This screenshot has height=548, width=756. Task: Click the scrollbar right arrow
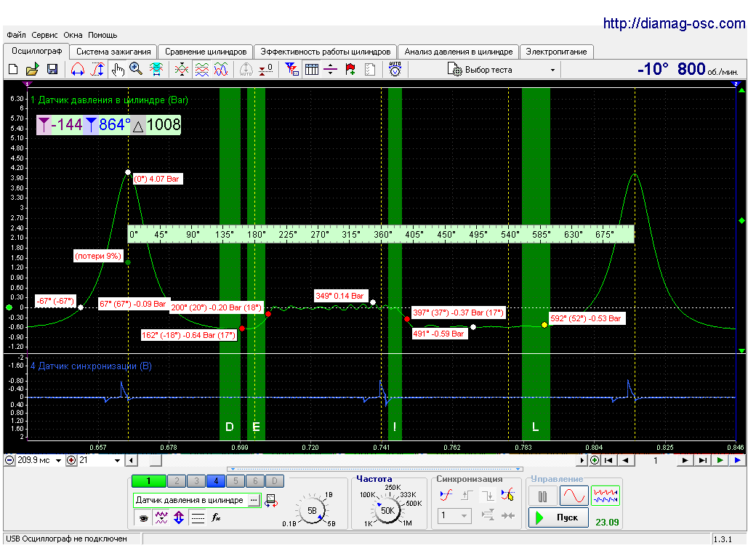pos(582,460)
